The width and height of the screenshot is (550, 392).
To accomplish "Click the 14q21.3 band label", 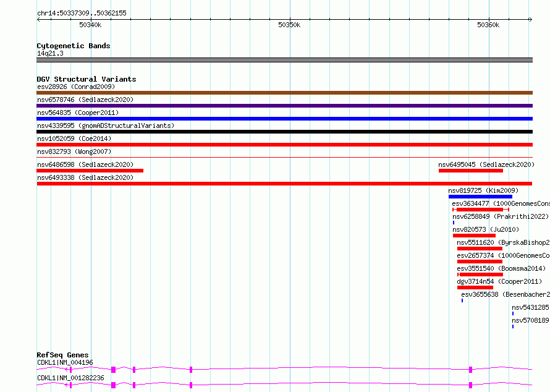I will point(50,53).
